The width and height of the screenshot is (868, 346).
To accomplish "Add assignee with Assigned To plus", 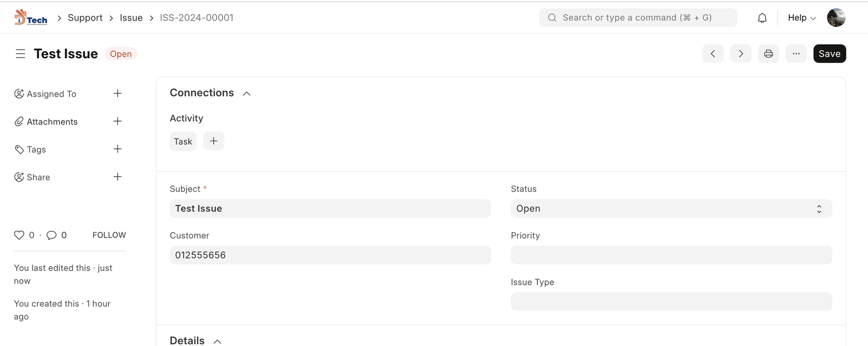I will click(117, 93).
